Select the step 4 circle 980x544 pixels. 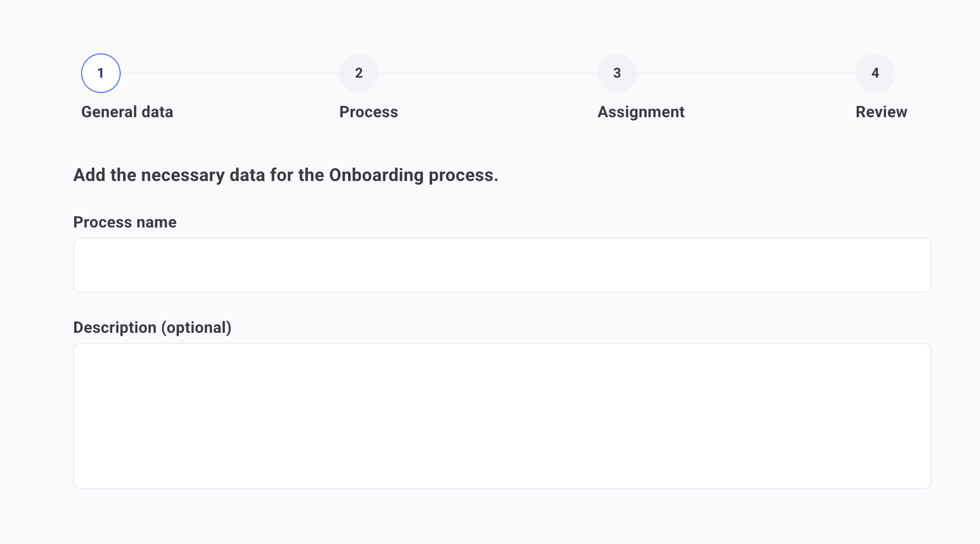[x=875, y=73]
